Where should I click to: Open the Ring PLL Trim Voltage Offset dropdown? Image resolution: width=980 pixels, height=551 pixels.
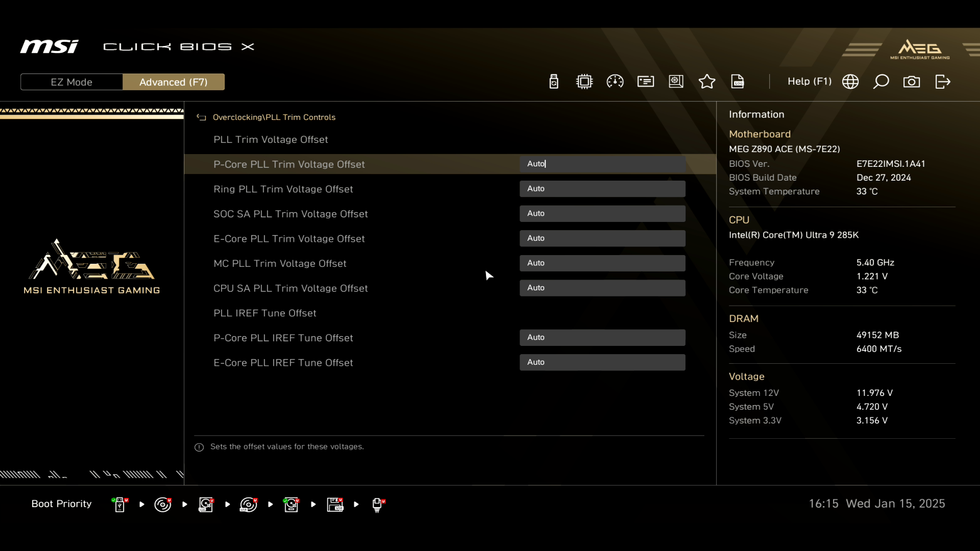602,189
